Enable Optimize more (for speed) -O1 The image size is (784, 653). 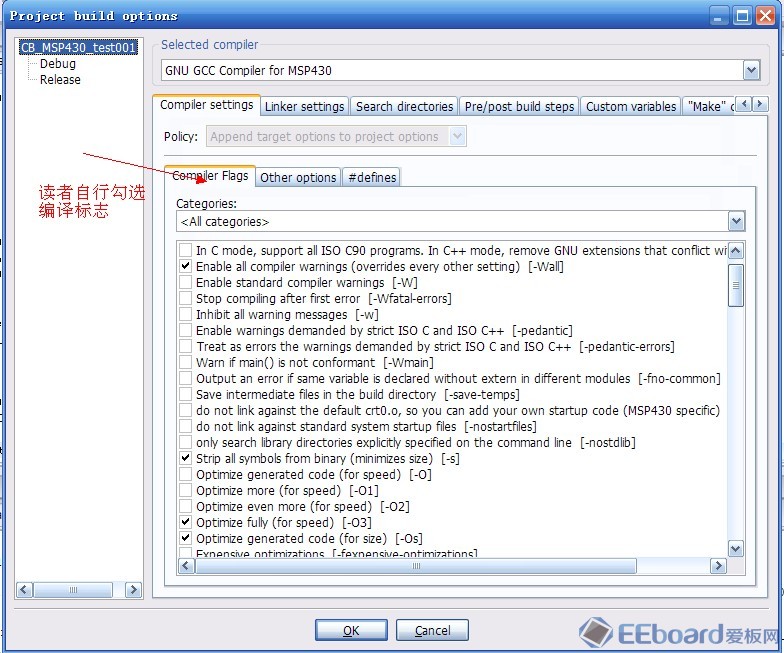(x=186, y=491)
